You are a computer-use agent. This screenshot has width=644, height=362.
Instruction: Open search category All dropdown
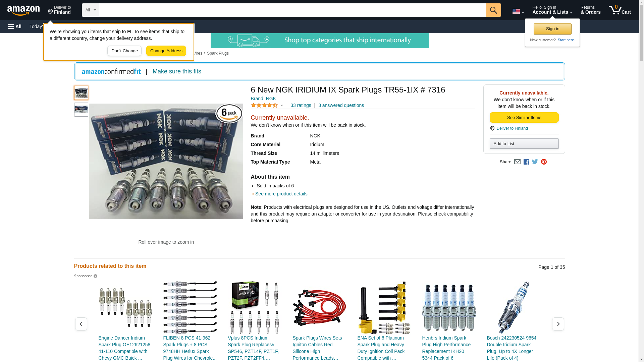pyautogui.click(x=90, y=10)
